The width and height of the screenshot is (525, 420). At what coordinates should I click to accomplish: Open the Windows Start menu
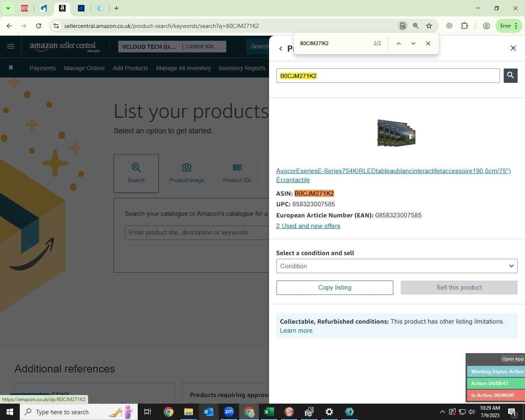tap(9, 412)
